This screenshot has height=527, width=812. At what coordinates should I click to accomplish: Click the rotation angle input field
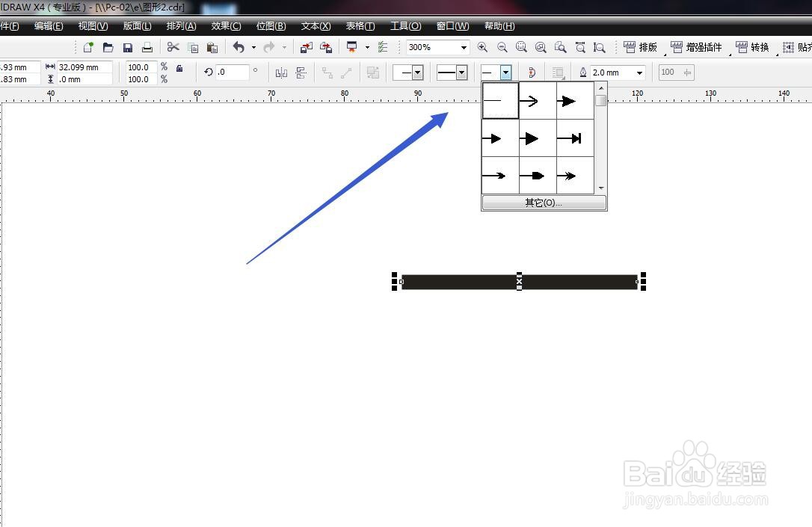pos(232,72)
